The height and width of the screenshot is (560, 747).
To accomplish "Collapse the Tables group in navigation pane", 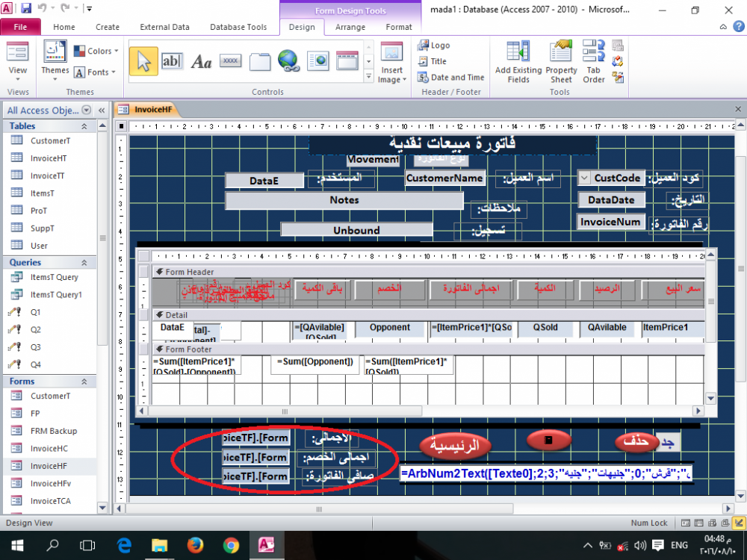I will coord(84,126).
